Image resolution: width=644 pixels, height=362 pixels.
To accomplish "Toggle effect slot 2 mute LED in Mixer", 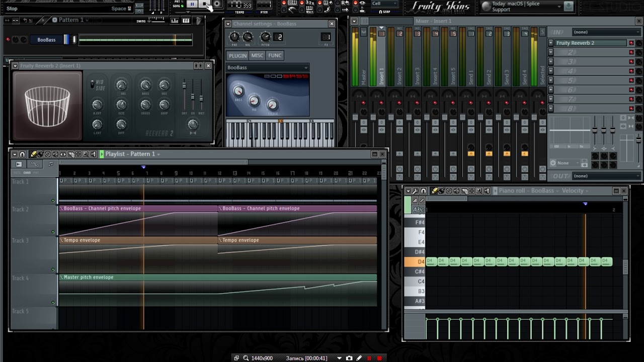I will pos(631,52).
